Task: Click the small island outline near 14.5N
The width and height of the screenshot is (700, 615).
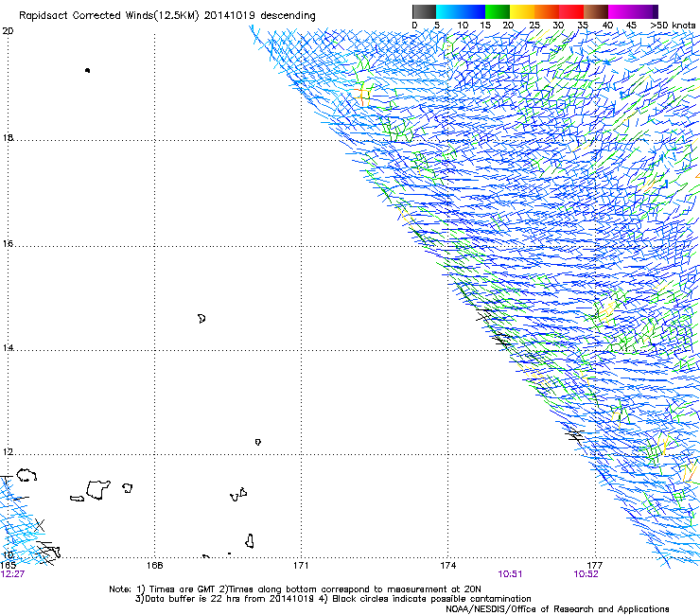Action: coord(201,319)
